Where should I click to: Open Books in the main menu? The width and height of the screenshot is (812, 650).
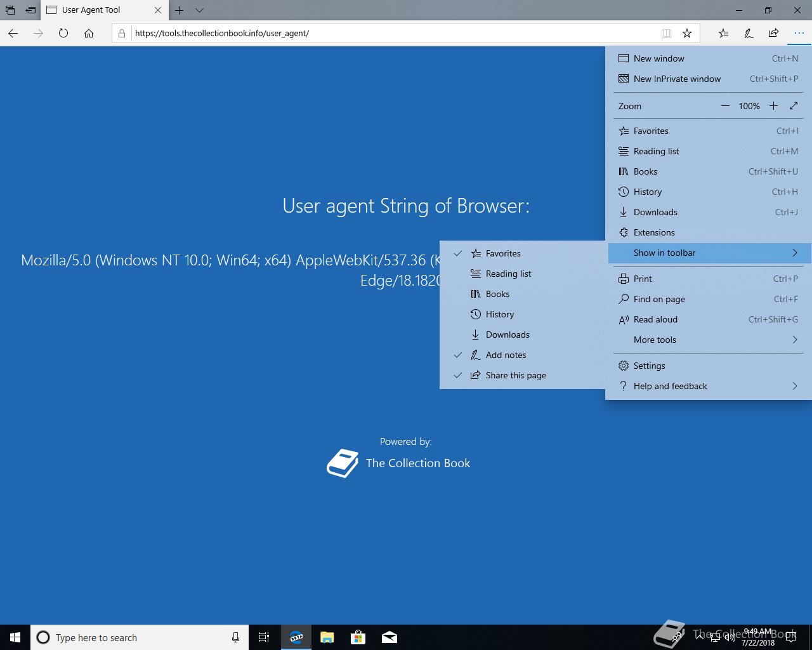[x=709, y=171]
